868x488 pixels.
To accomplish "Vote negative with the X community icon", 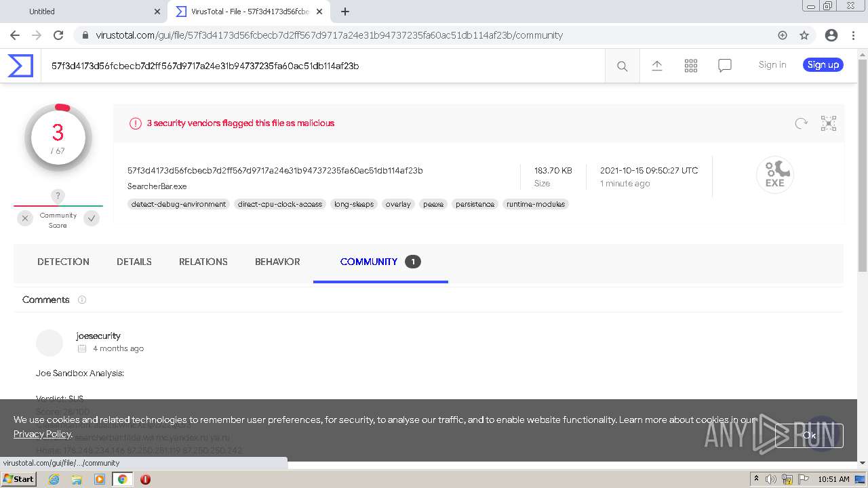I will click(25, 218).
